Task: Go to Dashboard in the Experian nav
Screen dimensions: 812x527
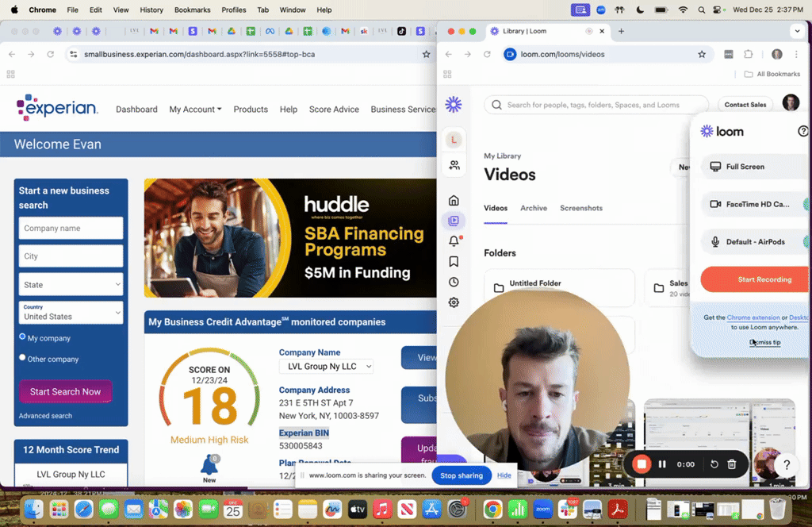Action: [136, 110]
